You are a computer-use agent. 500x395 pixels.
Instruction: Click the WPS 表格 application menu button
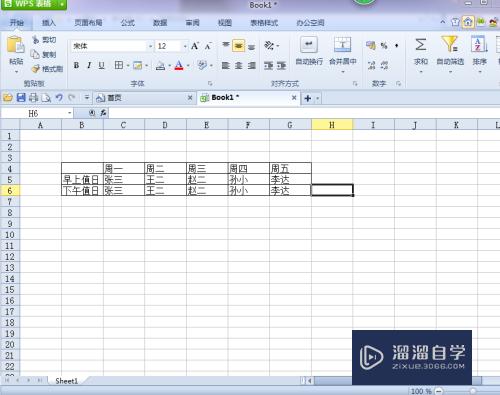point(33,4)
